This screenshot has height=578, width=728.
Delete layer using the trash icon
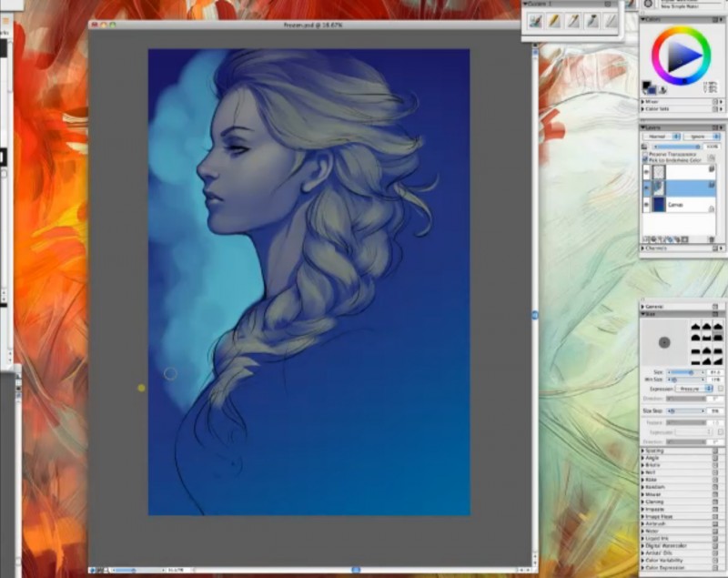(x=712, y=239)
